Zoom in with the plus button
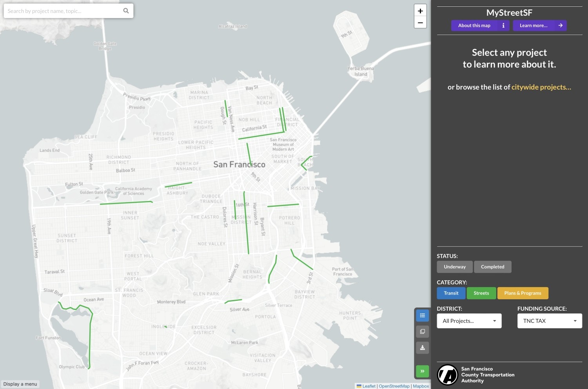 pyautogui.click(x=420, y=11)
